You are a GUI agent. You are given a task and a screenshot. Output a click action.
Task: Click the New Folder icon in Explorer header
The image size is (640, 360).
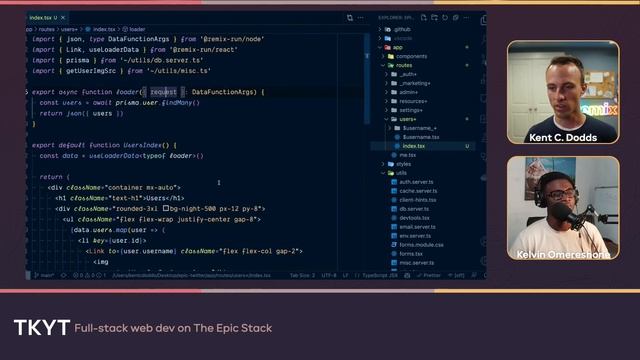pyautogui.click(x=434, y=18)
